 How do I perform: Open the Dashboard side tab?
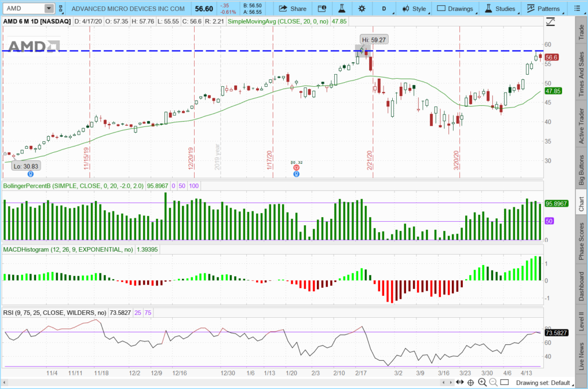pyautogui.click(x=581, y=286)
